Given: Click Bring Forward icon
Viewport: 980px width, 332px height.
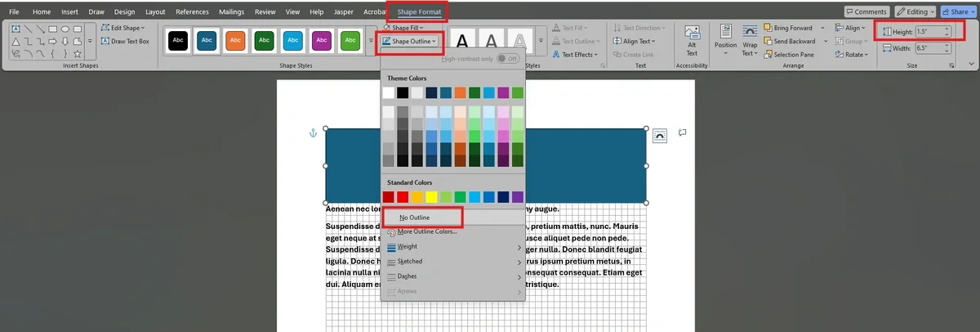Looking at the screenshot, I should pos(768,28).
